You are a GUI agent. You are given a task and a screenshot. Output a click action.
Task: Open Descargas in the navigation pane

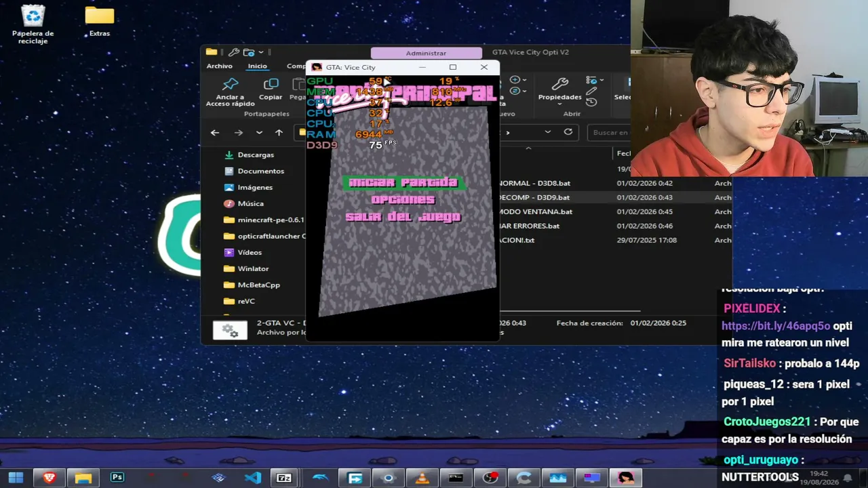coord(256,155)
